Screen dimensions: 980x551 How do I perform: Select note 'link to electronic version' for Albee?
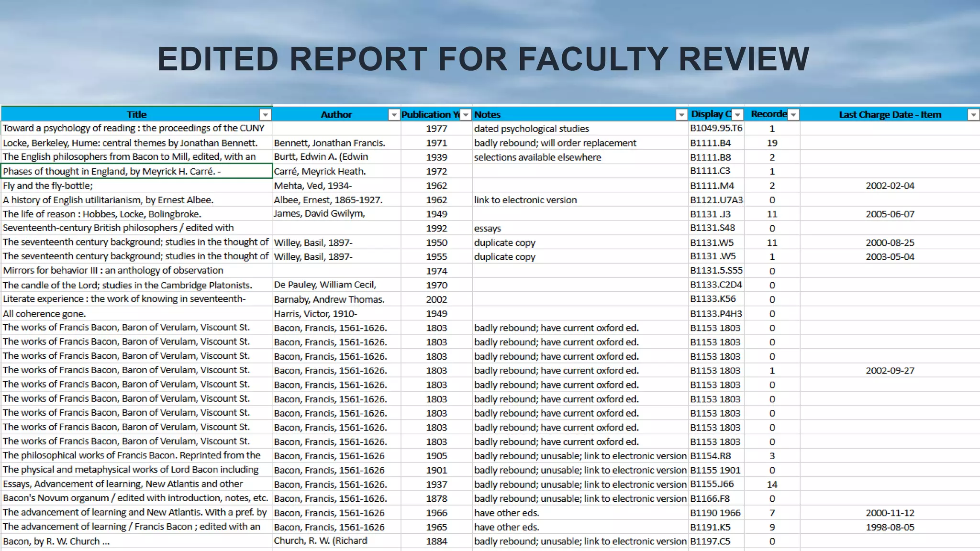580,200
